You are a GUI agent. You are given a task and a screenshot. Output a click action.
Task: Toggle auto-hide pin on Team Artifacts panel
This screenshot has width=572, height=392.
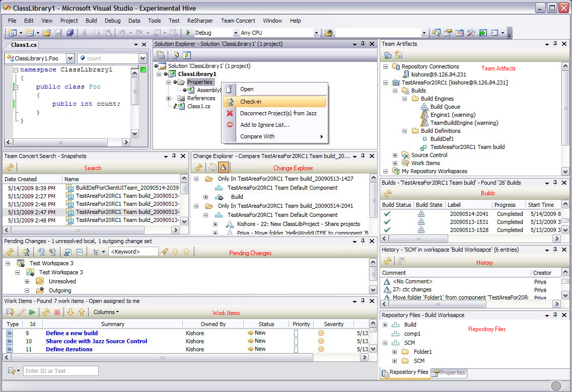coord(555,44)
